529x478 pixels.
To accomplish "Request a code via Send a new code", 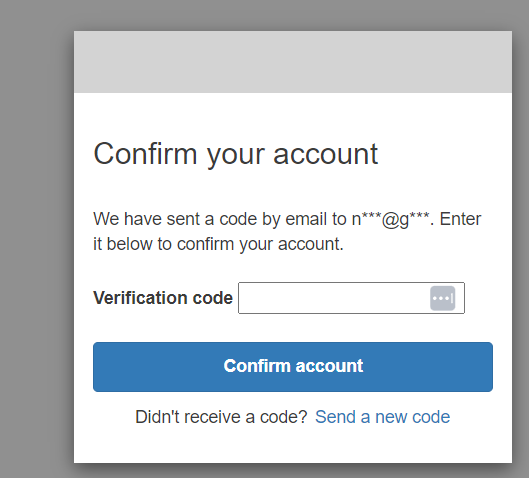I will (382, 417).
